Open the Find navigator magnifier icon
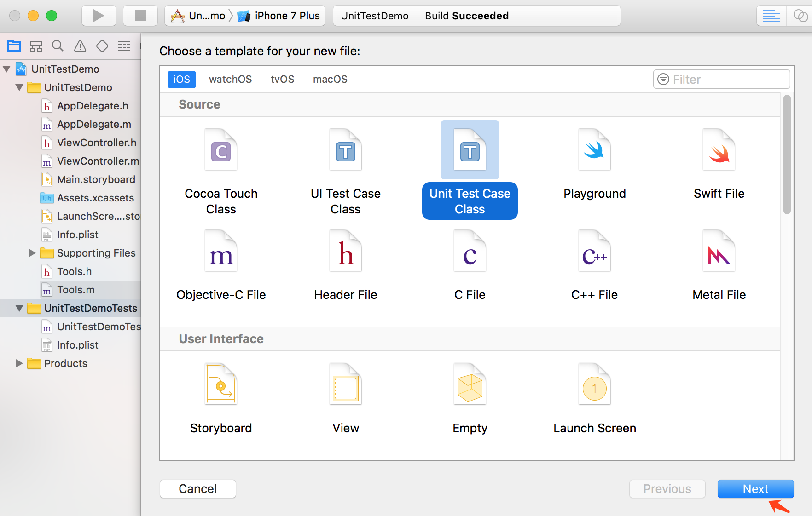 pos(58,46)
